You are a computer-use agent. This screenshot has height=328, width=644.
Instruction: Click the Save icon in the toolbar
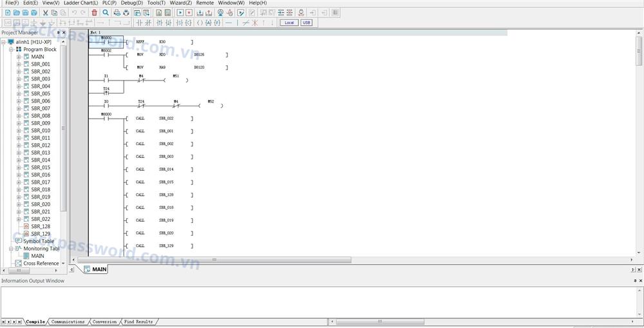coord(25,13)
